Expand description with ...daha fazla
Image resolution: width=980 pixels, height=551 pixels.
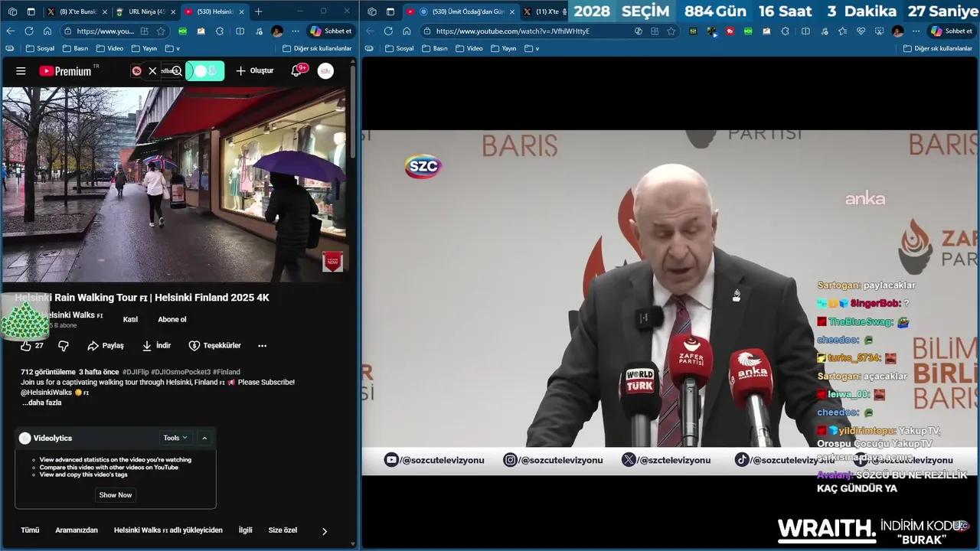point(41,403)
